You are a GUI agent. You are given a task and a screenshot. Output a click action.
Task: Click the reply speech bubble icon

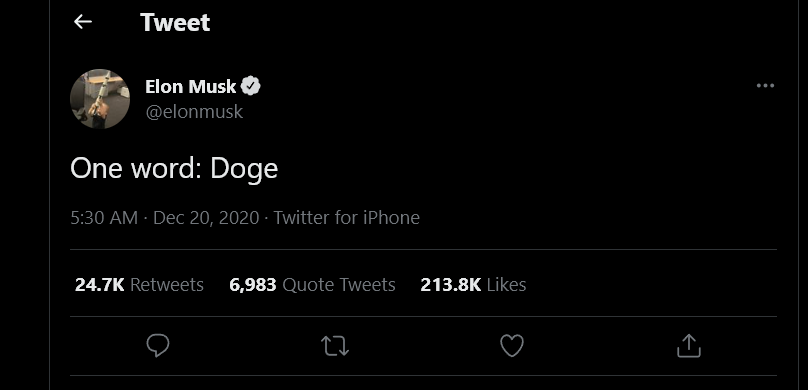158,345
